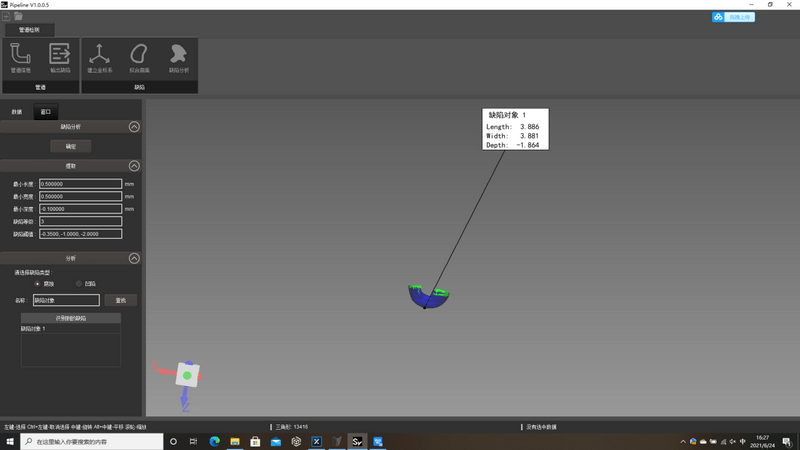
Task: Collapse the 提取 parameters section
Action: [134, 165]
